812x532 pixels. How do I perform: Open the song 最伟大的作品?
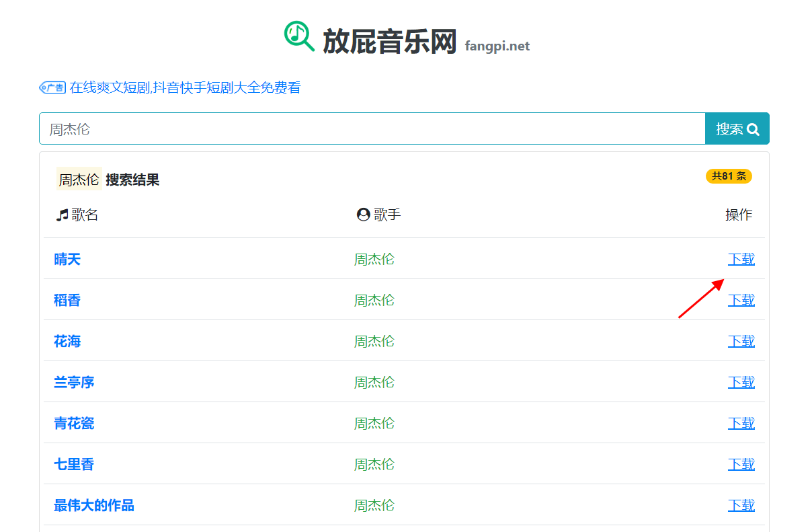tap(93, 505)
